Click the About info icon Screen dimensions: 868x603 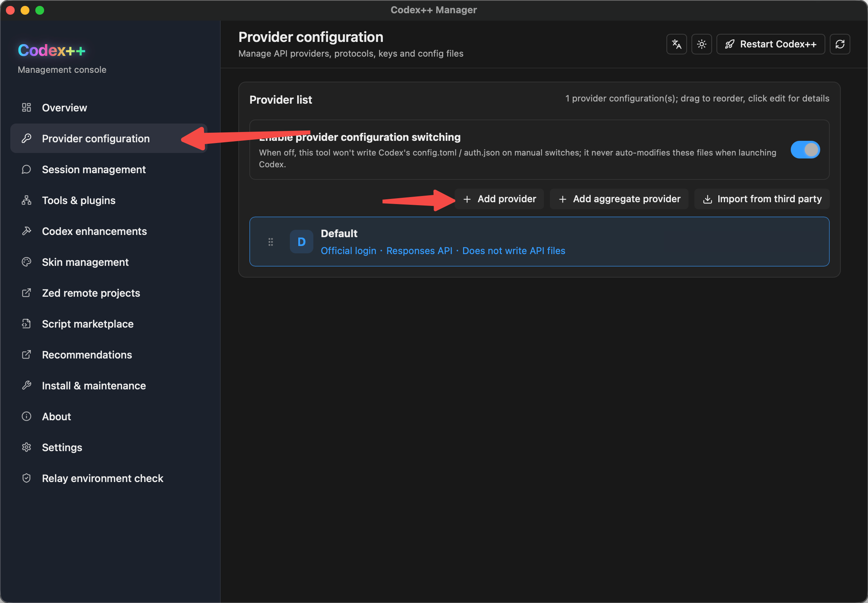tap(26, 416)
